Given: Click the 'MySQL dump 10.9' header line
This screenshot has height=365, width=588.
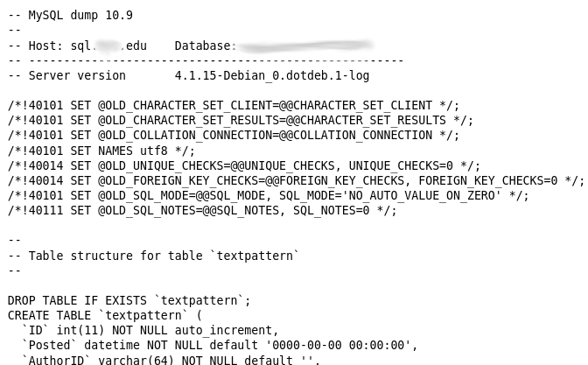Looking at the screenshot, I should (x=70, y=16).
